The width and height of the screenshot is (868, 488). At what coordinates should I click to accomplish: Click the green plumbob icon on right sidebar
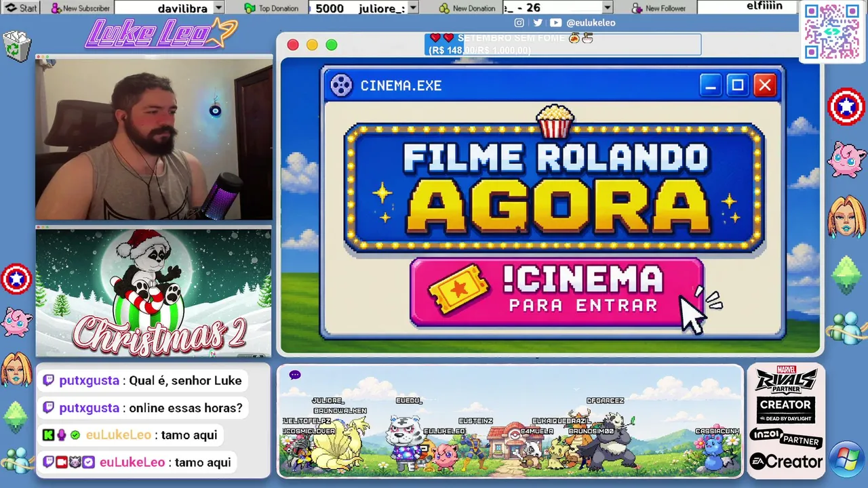(847, 274)
